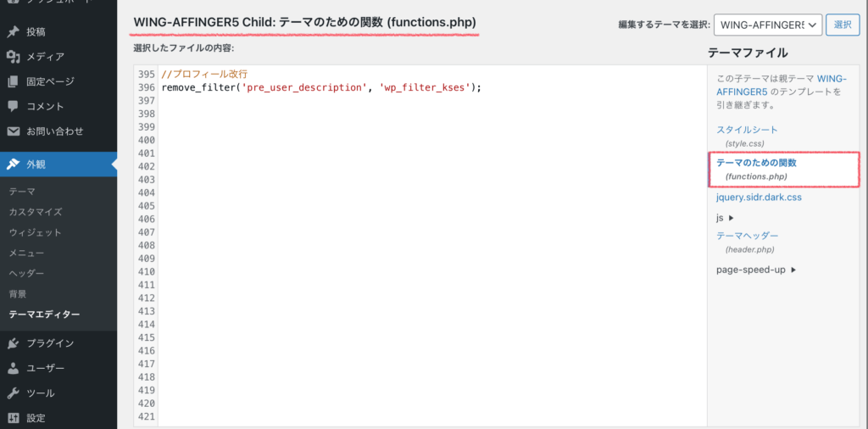
Task: Click the 選択 button
Action: pyautogui.click(x=843, y=25)
